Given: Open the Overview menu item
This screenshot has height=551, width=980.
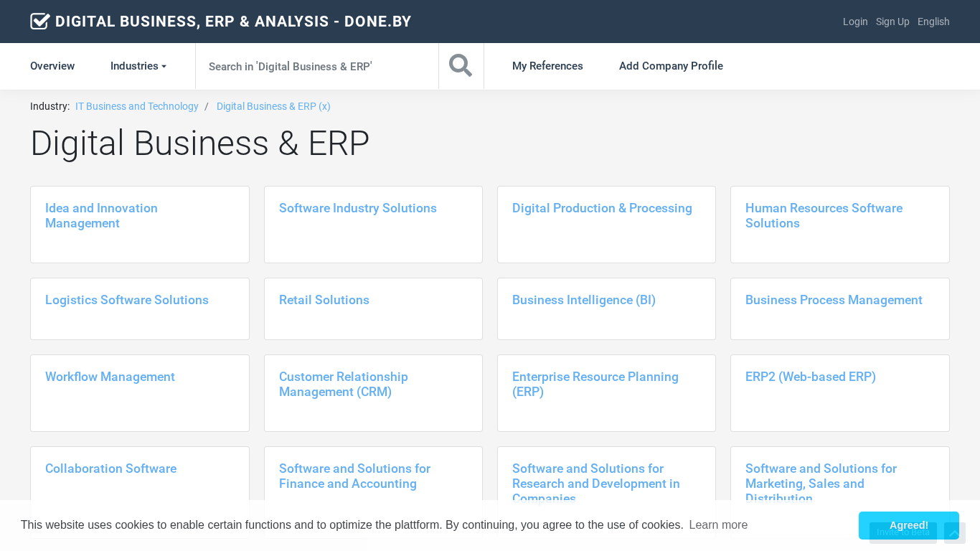Looking at the screenshot, I should tap(52, 66).
